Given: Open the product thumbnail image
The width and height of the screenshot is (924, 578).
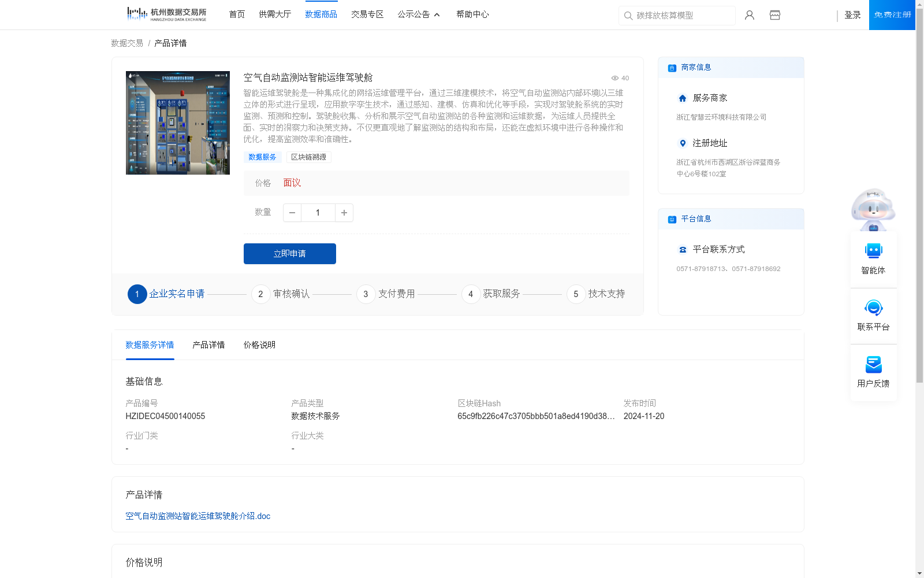Looking at the screenshot, I should (x=178, y=123).
